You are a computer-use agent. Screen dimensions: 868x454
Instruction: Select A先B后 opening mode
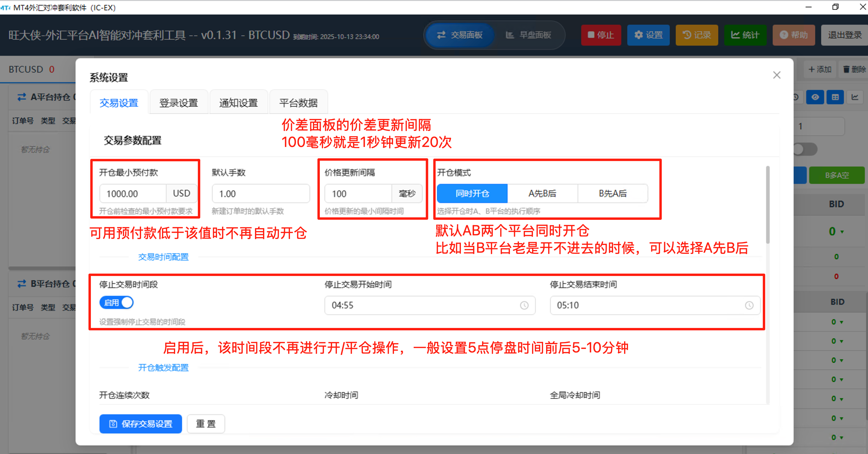click(542, 193)
